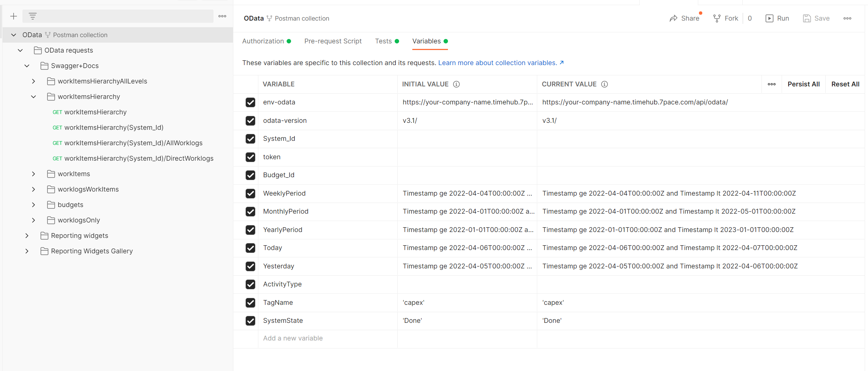Toggle the System_Id variable checkbox
Image resolution: width=868 pixels, height=371 pixels.
click(x=250, y=139)
